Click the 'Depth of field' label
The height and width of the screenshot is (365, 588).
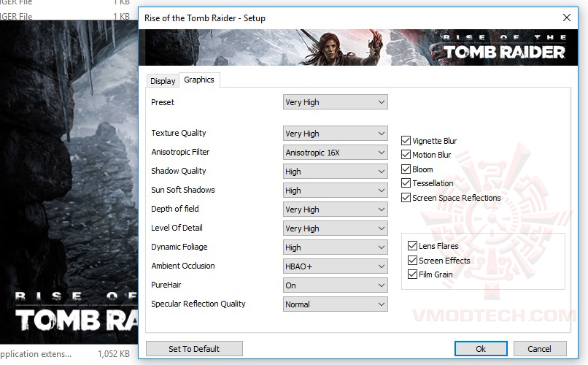[x=175, y=209]
